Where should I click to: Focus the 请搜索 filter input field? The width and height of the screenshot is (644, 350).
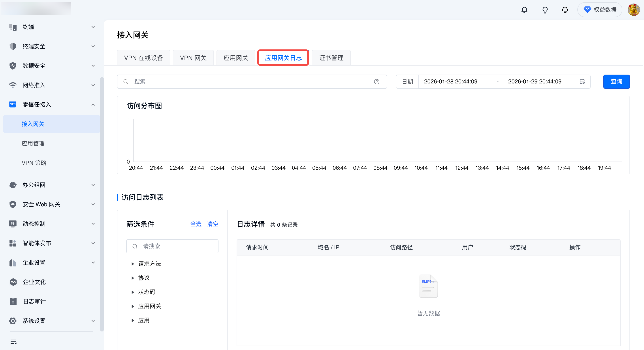click(x=172, y=246)
